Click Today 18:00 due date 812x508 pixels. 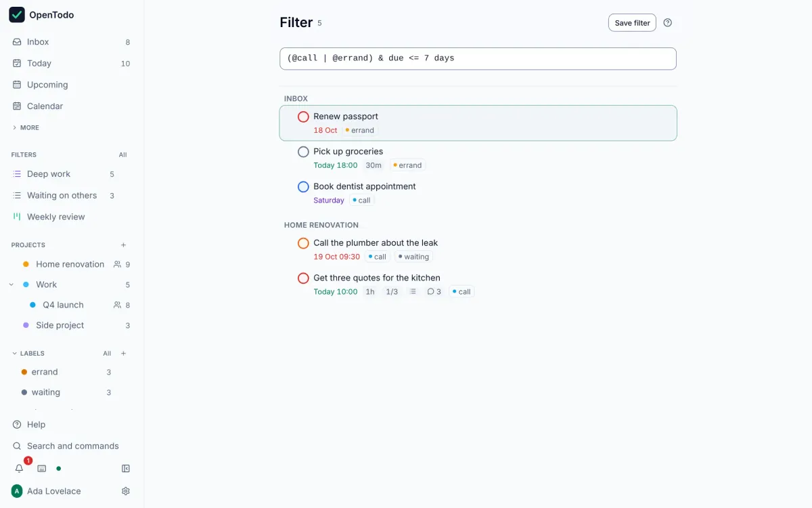336,165
